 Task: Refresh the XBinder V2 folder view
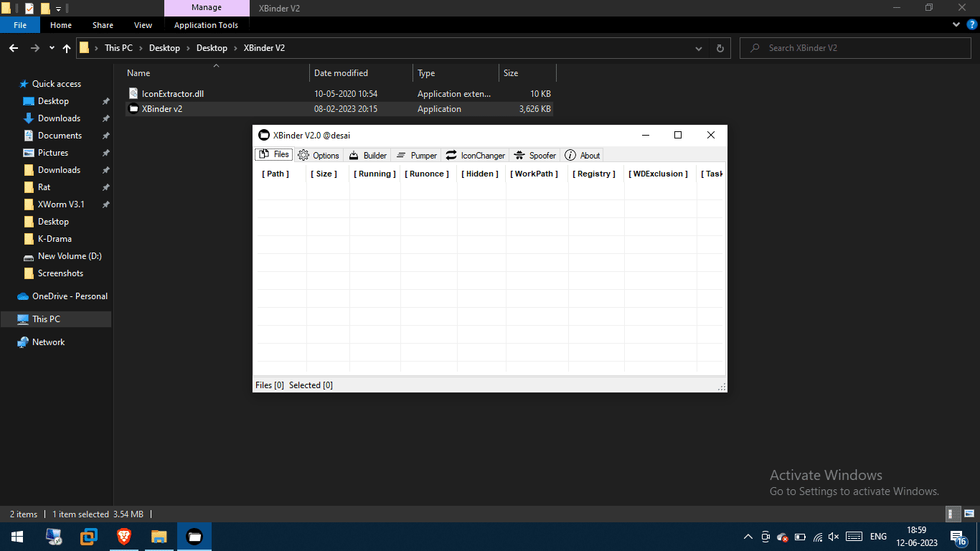pos(720,48)
